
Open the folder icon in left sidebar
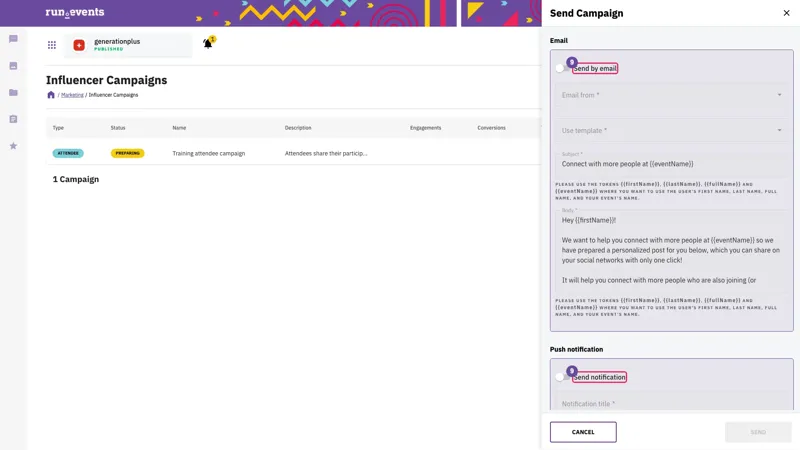(13, 92)
